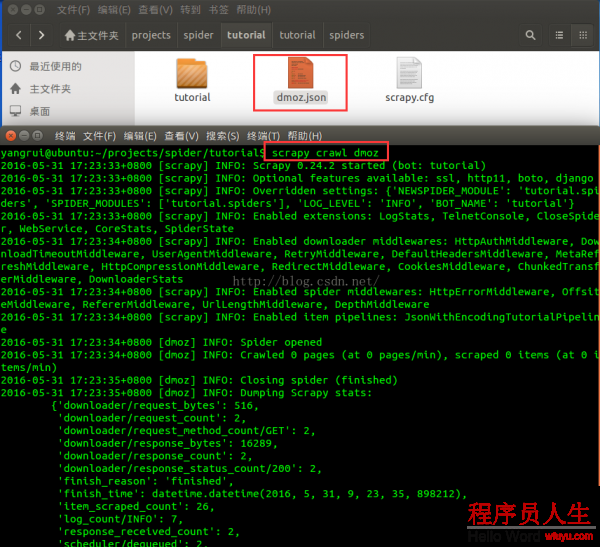600x547 pixels.
Task: Click the spiders breadcrumb
Action: (347, 35)
